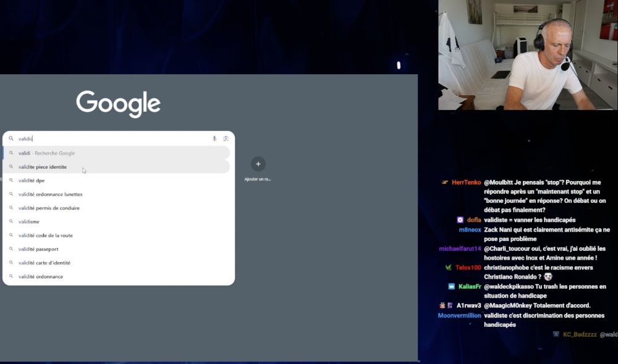
Task: Click search icon beside "validité passeport"
Action: 11,249
